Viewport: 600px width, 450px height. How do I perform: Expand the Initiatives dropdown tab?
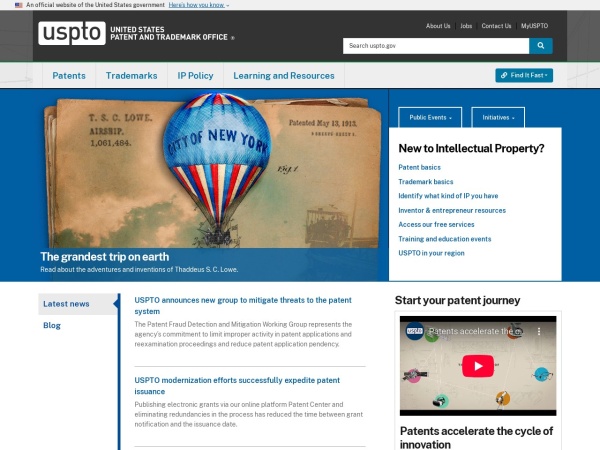[x=498, y=117]
